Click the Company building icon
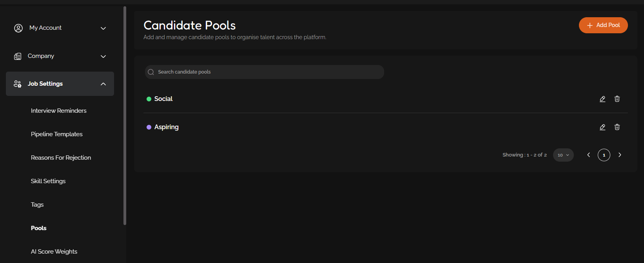The width and height of the screenshot is (644, 263). 18,56
